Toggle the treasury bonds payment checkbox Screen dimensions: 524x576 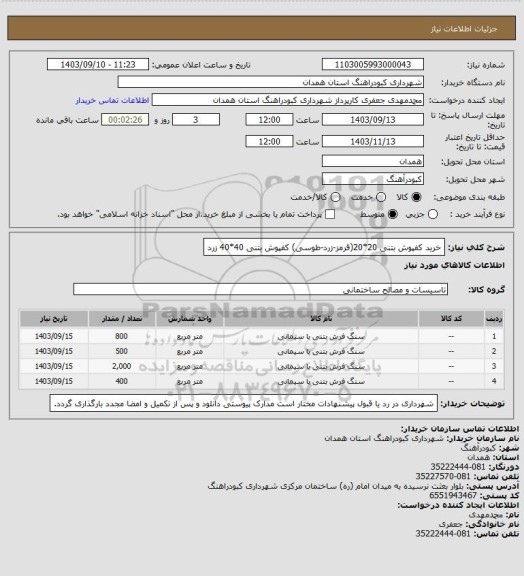330,215
